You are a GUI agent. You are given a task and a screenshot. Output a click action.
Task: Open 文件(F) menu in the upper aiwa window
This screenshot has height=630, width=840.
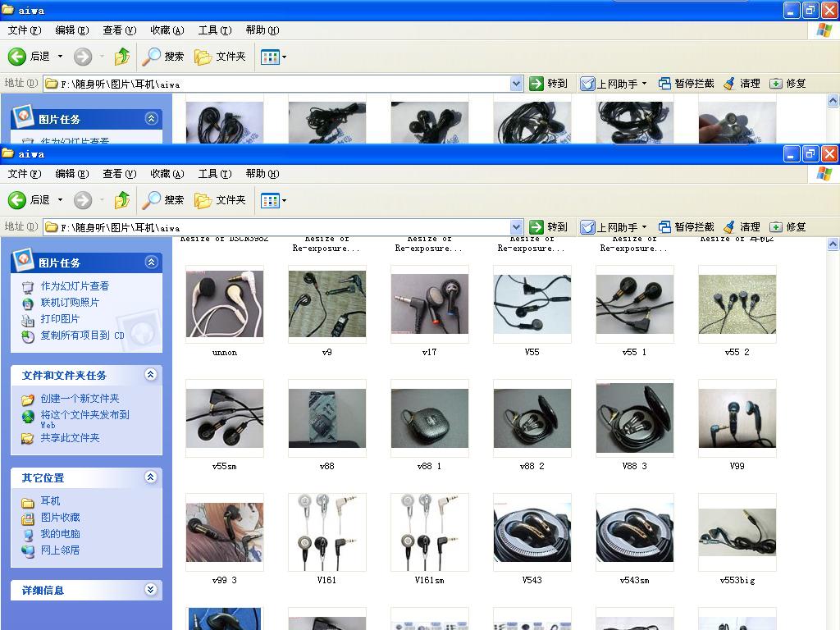click(25, 30)
